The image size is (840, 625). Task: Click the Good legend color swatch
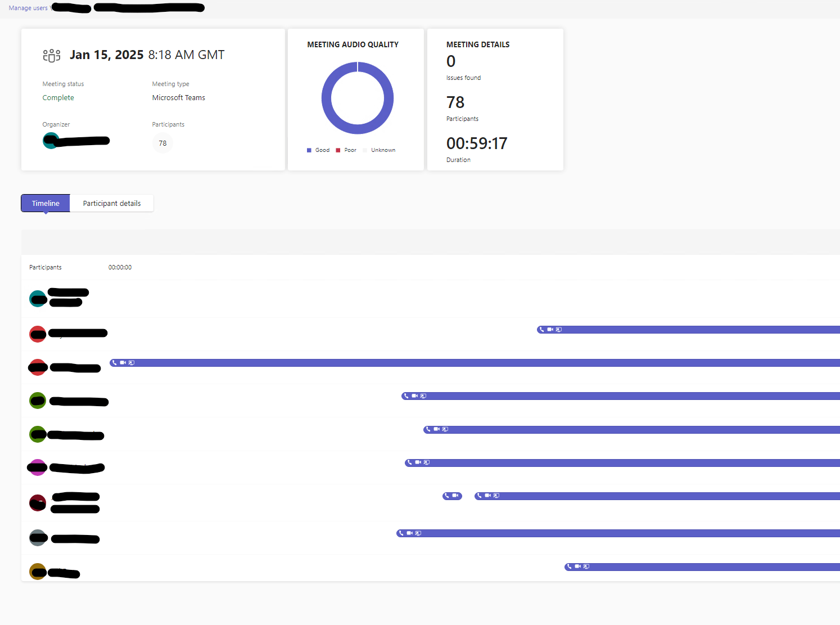[x=309, y=150]
